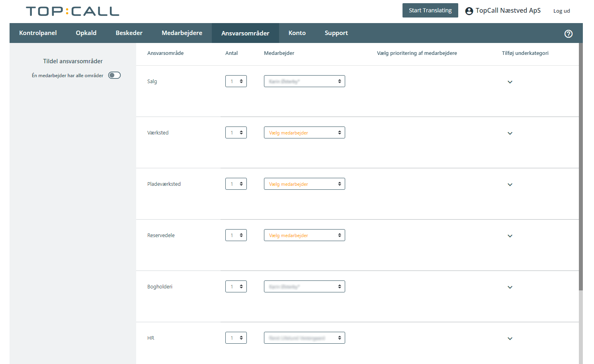The width and height of the screenshot is (594, 364).
Task: Open the Medarbejder dropdown for Bogholderi
Action: coord(305,286)
